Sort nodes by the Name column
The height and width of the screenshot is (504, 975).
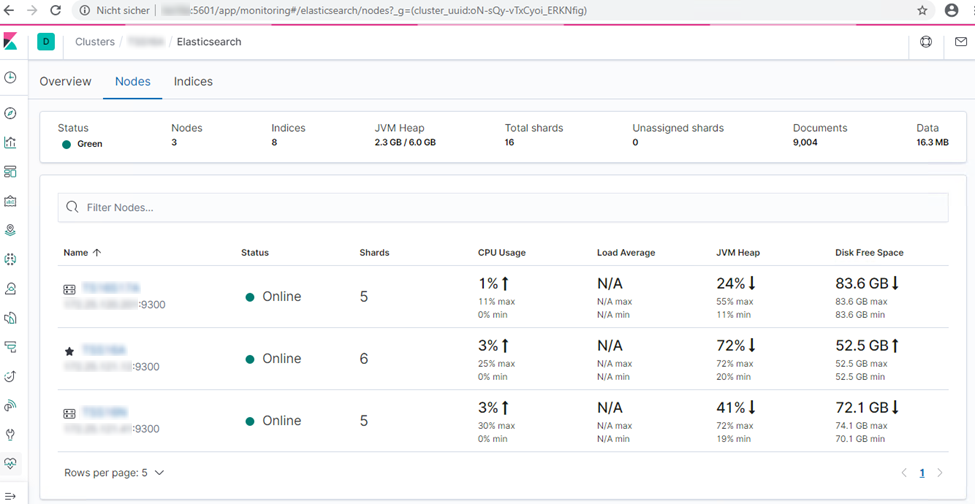click(82, 253)
